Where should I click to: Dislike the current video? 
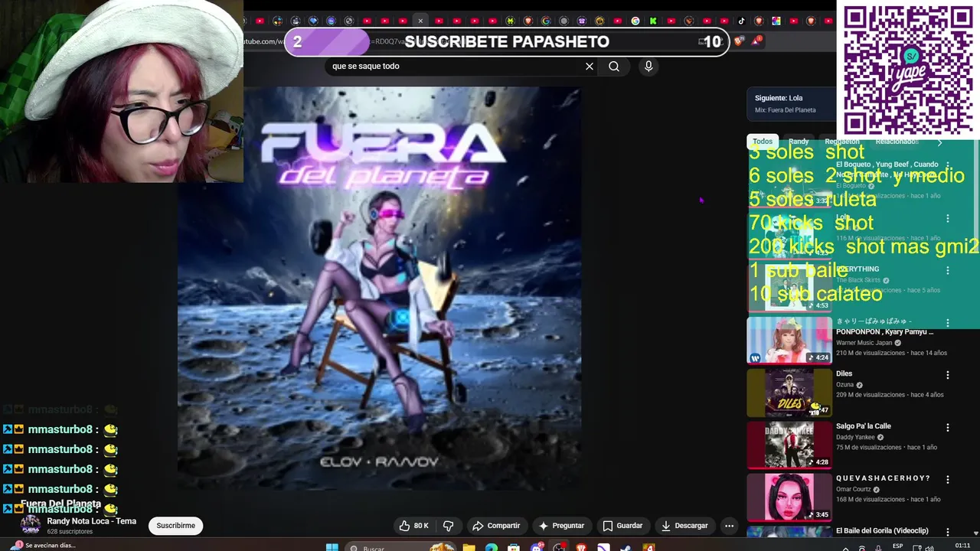pyautogui.click(x=449, y=526)
